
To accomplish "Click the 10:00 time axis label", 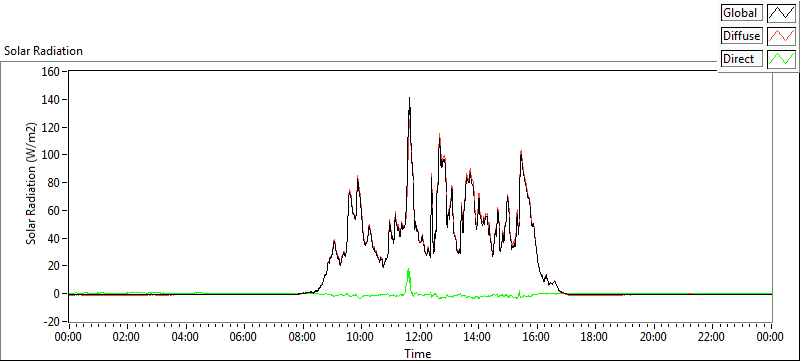I will coord(361,337).
